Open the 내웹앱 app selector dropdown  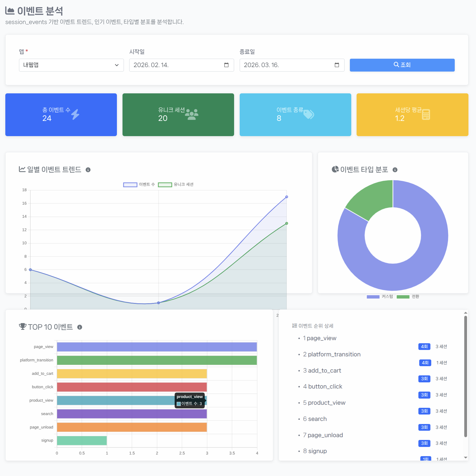(71, 65)
